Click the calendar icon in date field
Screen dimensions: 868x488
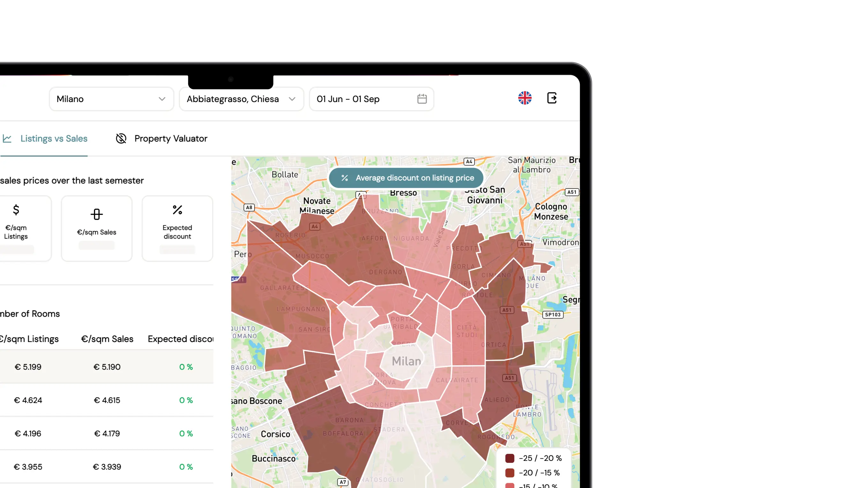pos(422,99)
